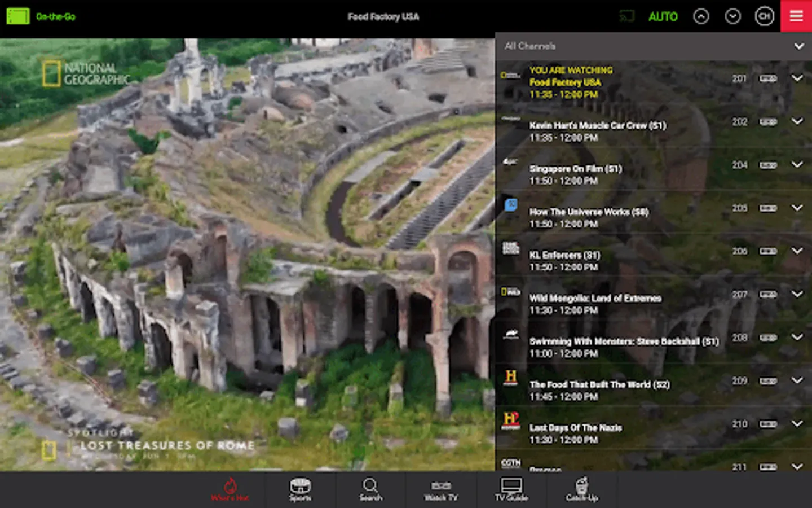812x508 pixels.
Task: Click the green On-the-Go logo icon
Action: pos(17,16)
